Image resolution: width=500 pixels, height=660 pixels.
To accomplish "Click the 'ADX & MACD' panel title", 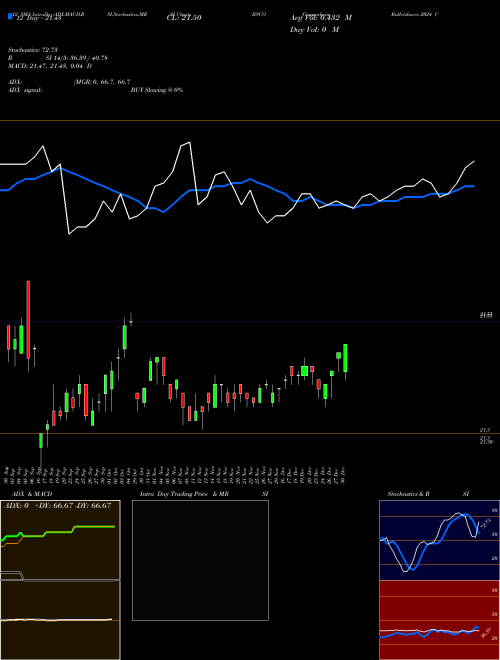I will point(32,494).
